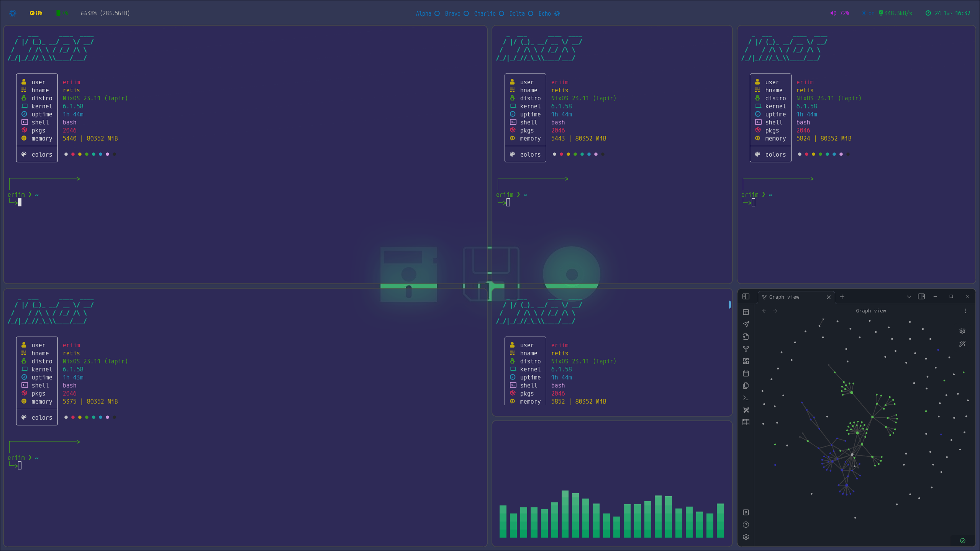980x551 pixels.
Task: Open the command palette terminal icon
Action: coord(746,398)
